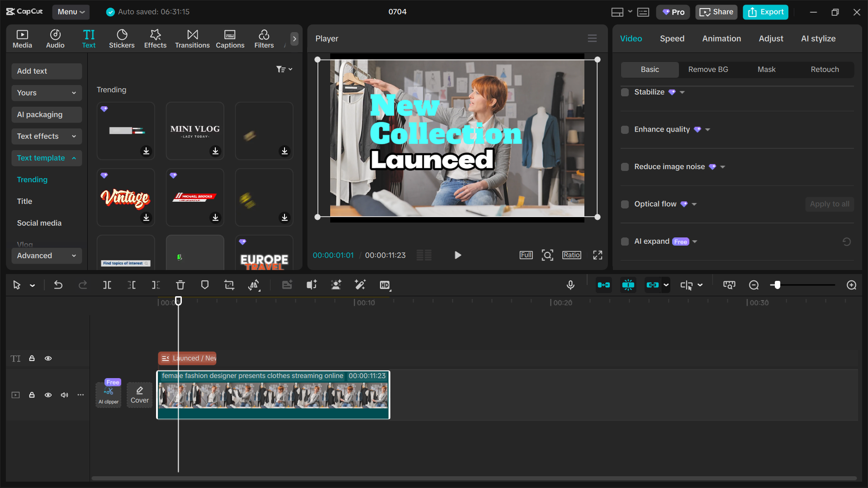868x488 pixels.
Task: Undo the last edit
Action: (58, 285)
